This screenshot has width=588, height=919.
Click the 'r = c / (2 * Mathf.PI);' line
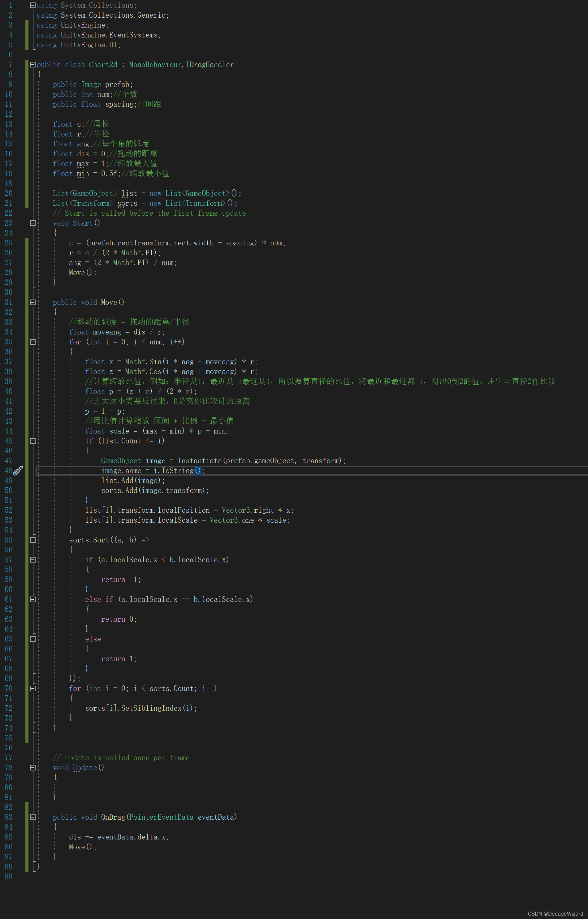115,253
